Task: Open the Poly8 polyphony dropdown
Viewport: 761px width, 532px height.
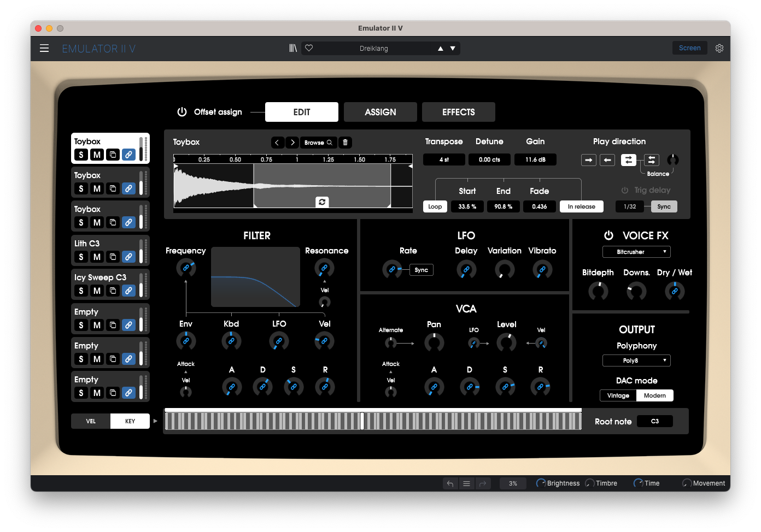Action: click(636, 360)
